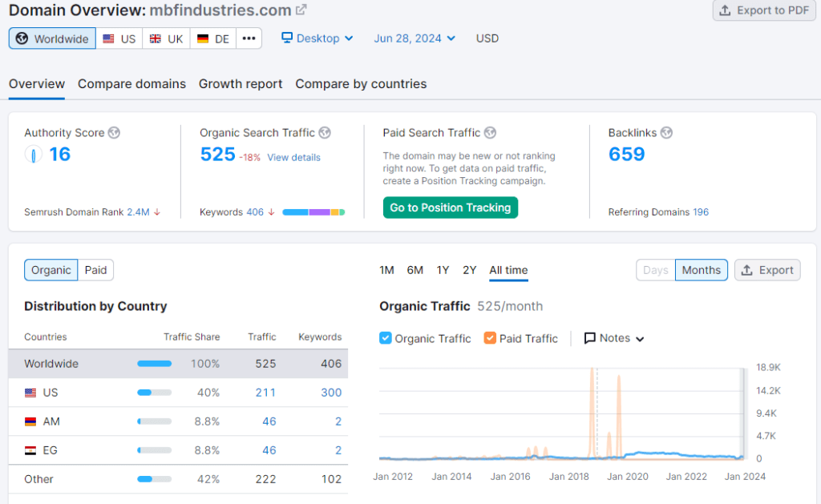Switch traffic granularity to Months
The image size is (821, 504).
coord(701,270)
